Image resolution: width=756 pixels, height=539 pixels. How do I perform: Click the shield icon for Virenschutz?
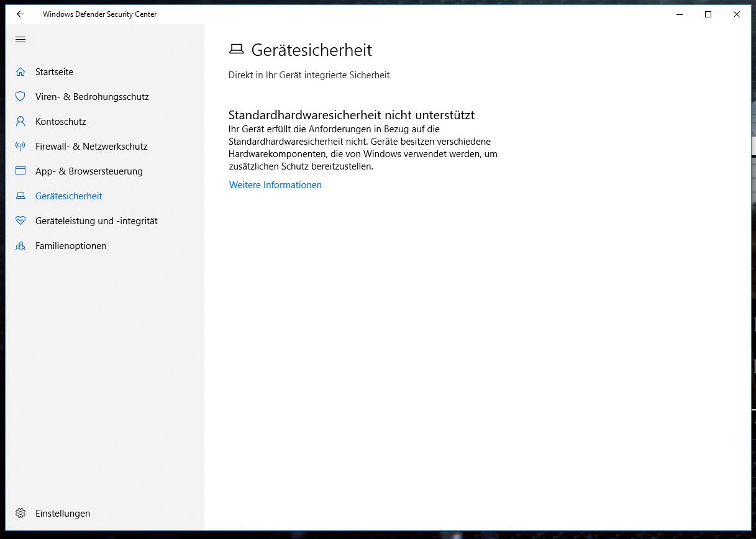(x=20, y=97)
